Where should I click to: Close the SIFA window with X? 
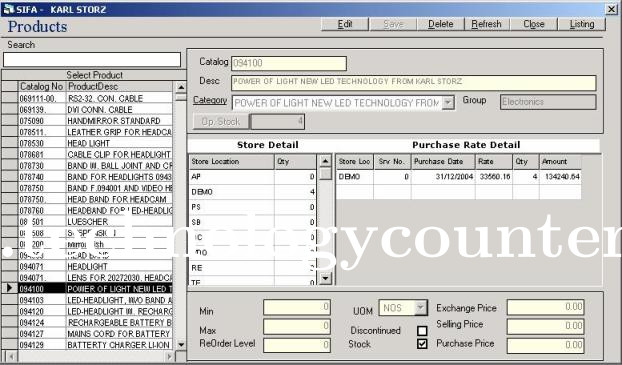tap(611, 9)
